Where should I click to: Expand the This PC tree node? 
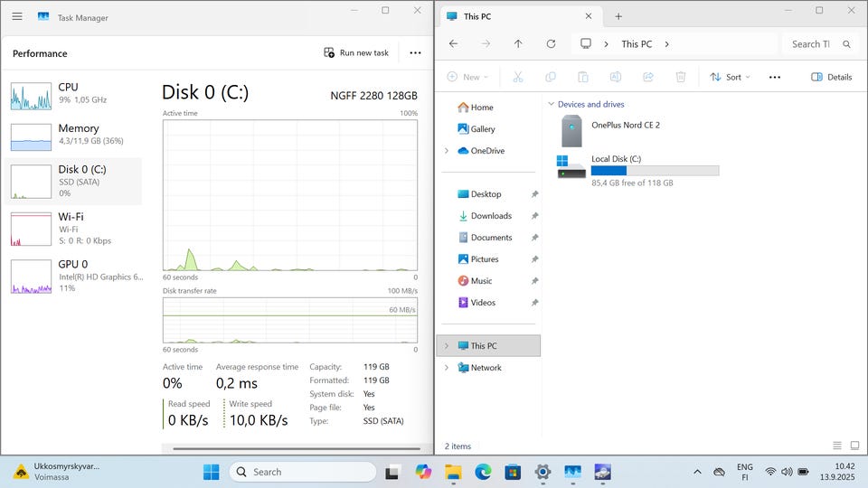coord(447,346)
